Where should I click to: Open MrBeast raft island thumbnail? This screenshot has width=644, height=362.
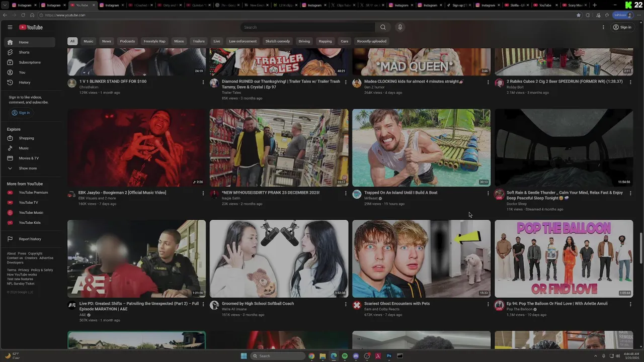(x=422, y=148)
